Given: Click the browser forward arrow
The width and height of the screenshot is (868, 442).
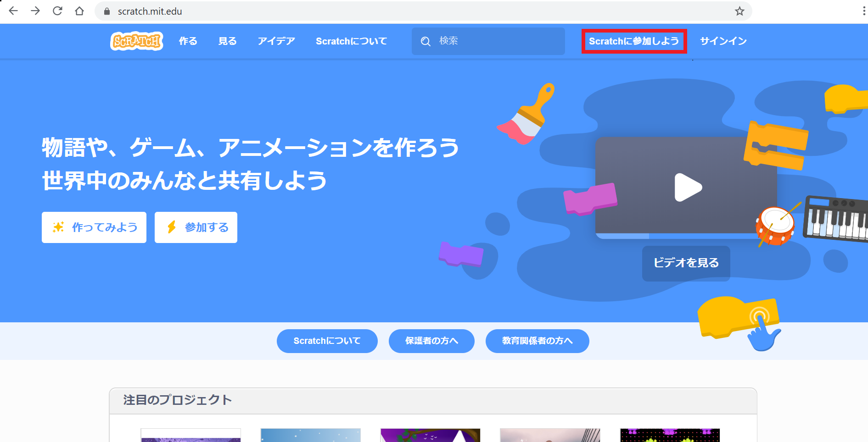Looking at the screenshot, I should point(35,11).
